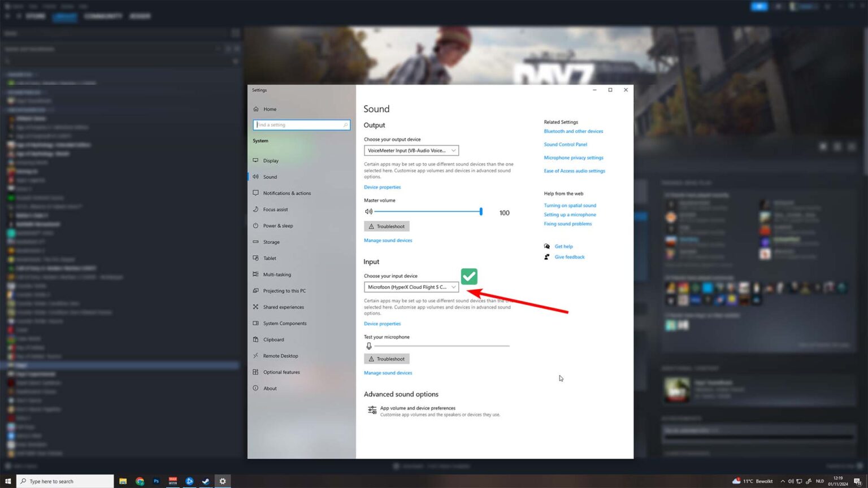This screenshot has width=868, height=488.
Task: Adjust the master volume slider handle
Action: coord(481,211)
